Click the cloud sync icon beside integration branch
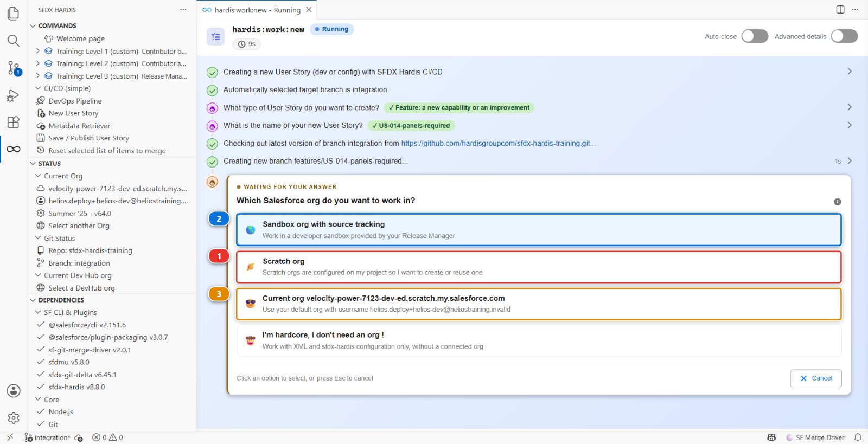This screenshot has width=868, height=444. point(79,437)
